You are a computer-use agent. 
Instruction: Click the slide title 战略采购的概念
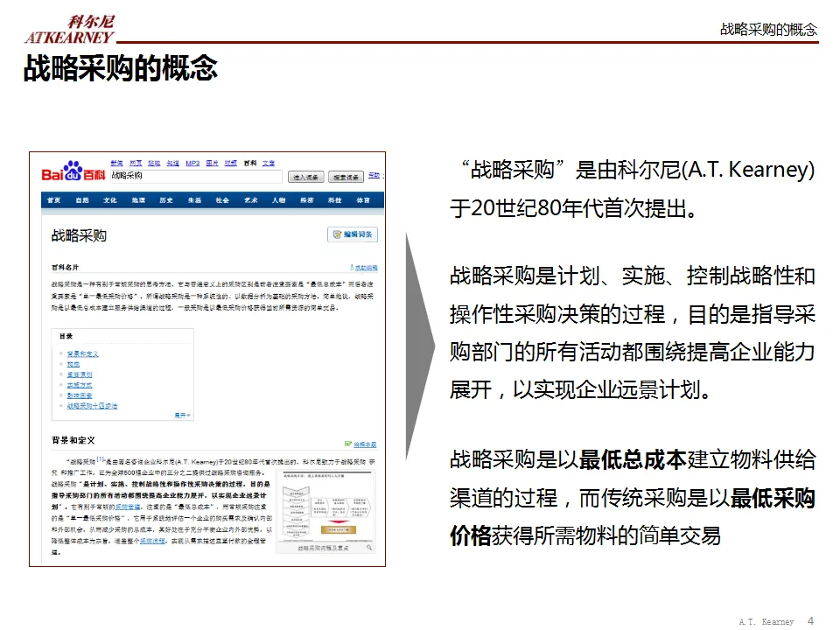(121, 68)
